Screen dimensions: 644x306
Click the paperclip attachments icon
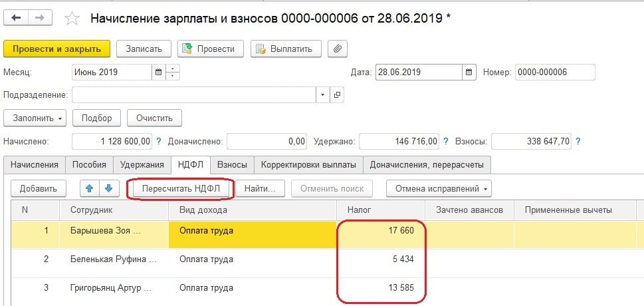pos(338,49)
